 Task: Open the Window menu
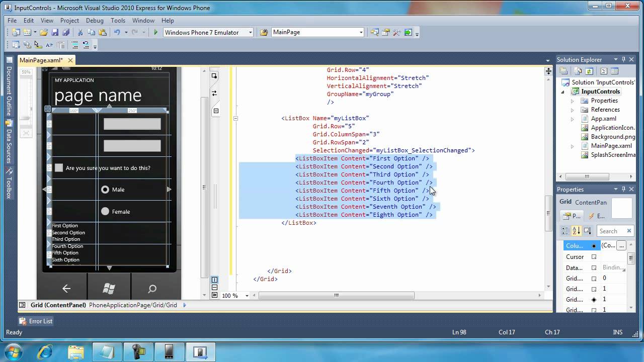coord(143,21)
